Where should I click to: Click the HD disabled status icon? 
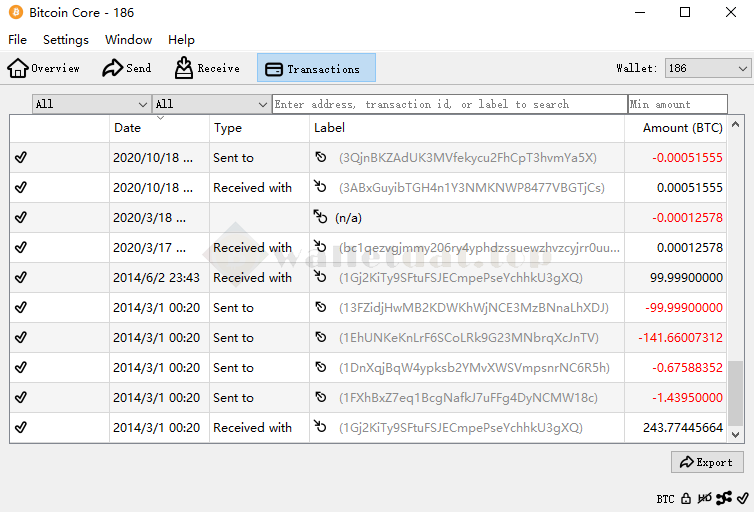705,497
